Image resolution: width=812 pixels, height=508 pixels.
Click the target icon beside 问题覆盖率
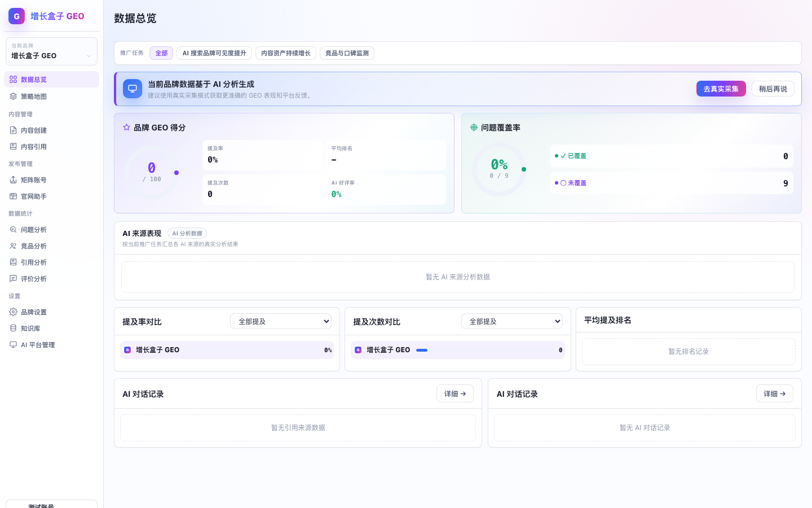click(x=474, y=128)
